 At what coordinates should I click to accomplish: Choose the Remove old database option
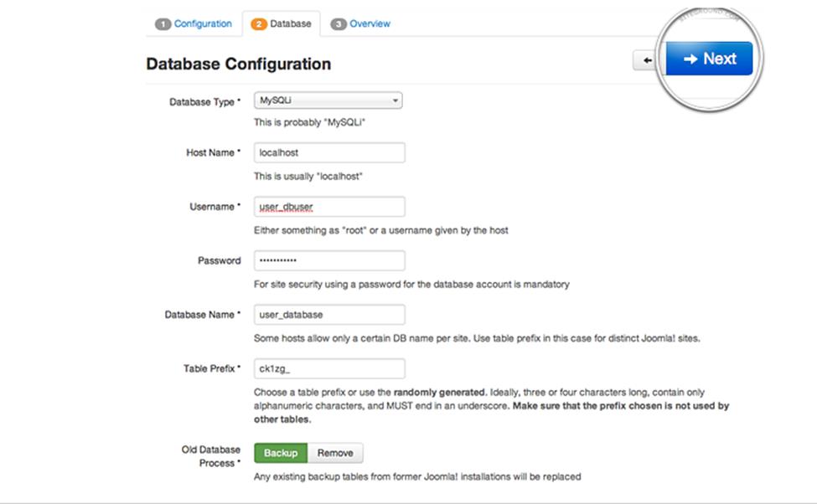pyautogui.click(x=335, y=453)
